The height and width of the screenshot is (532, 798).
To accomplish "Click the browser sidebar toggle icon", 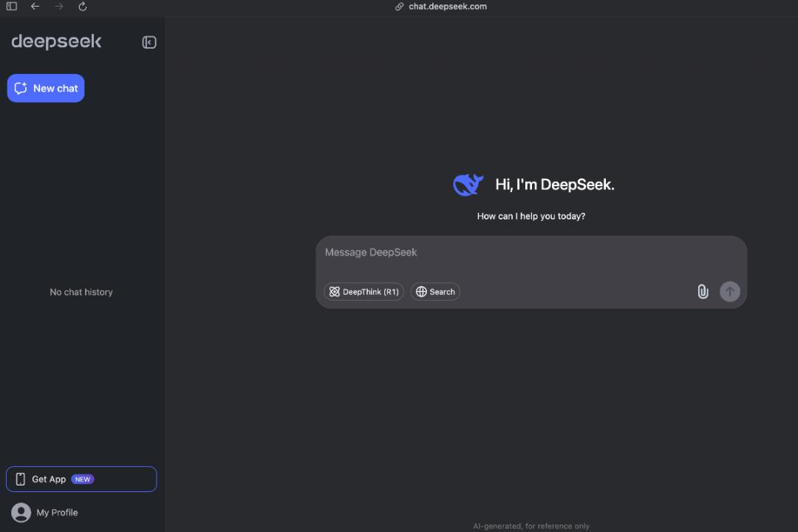I will [x=12, y=7].
